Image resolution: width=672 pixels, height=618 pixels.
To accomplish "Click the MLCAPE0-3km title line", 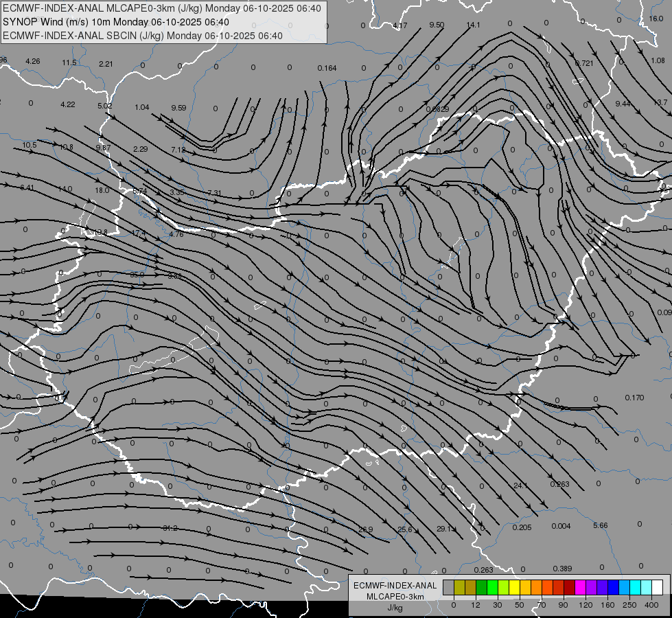I will [x=161, y=8].
